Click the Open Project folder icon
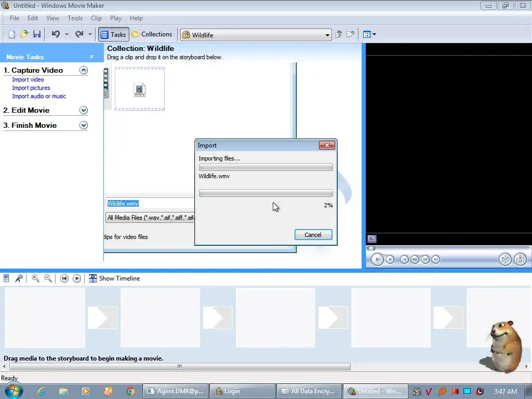 click(24, 34)
